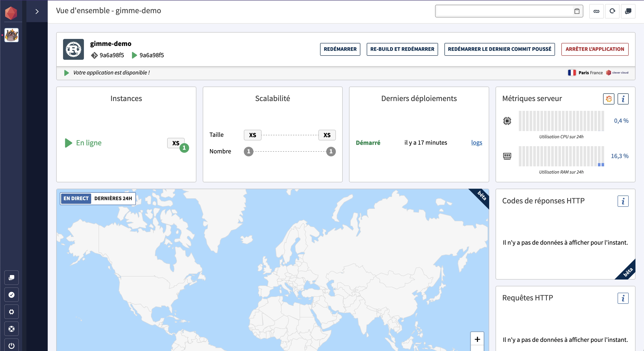This screenshot has width=644, height=351.
Task: Click the CPU chip icon
Action: point(507,121)
